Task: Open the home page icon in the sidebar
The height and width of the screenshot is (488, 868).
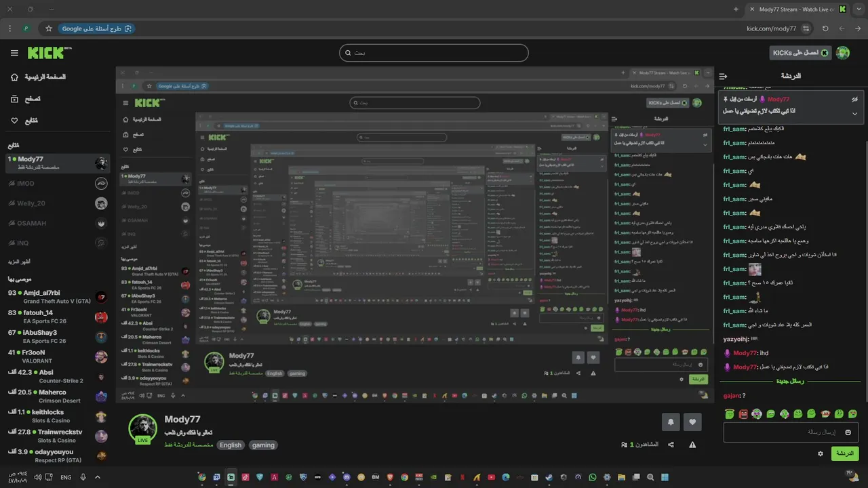Action: coord(14,77)
